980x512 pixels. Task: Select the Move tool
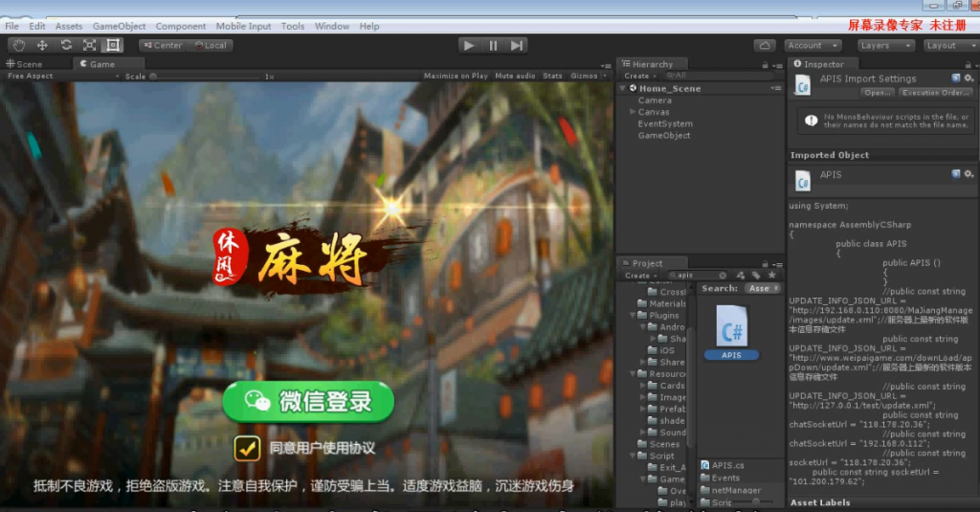tap(42, 45)
